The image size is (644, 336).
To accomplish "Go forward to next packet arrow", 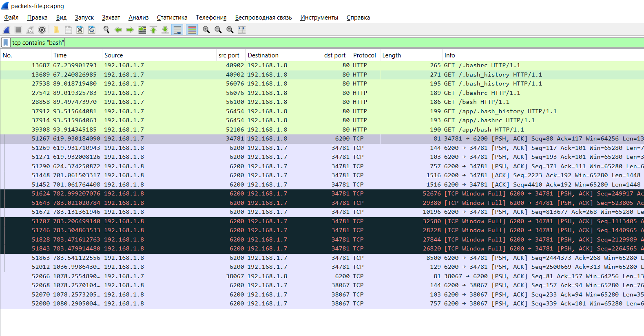I will (x=130, y=30).
